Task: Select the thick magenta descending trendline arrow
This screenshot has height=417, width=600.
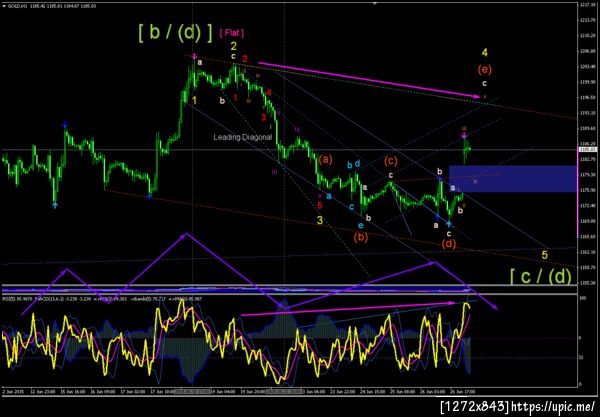Action: point(369,80)
